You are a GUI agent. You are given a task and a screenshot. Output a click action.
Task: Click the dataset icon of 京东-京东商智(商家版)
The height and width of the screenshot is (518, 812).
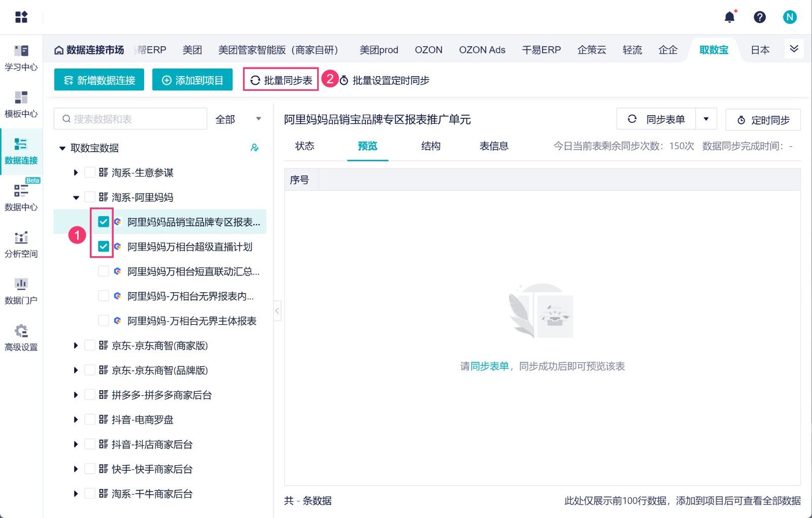click(104, 346)
